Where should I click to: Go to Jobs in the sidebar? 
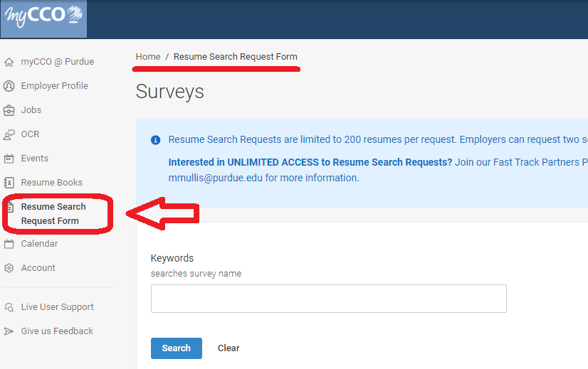[31, 110]
